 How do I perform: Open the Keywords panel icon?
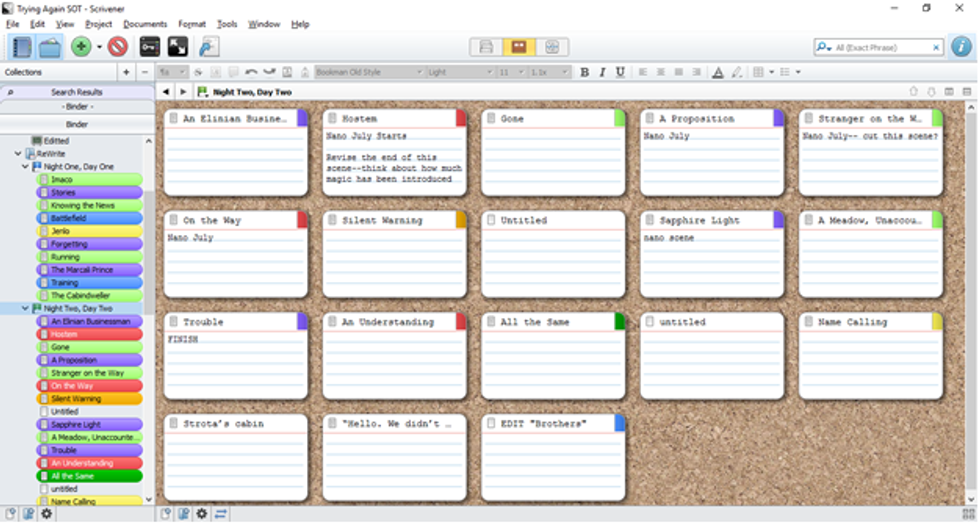[149, 47]
